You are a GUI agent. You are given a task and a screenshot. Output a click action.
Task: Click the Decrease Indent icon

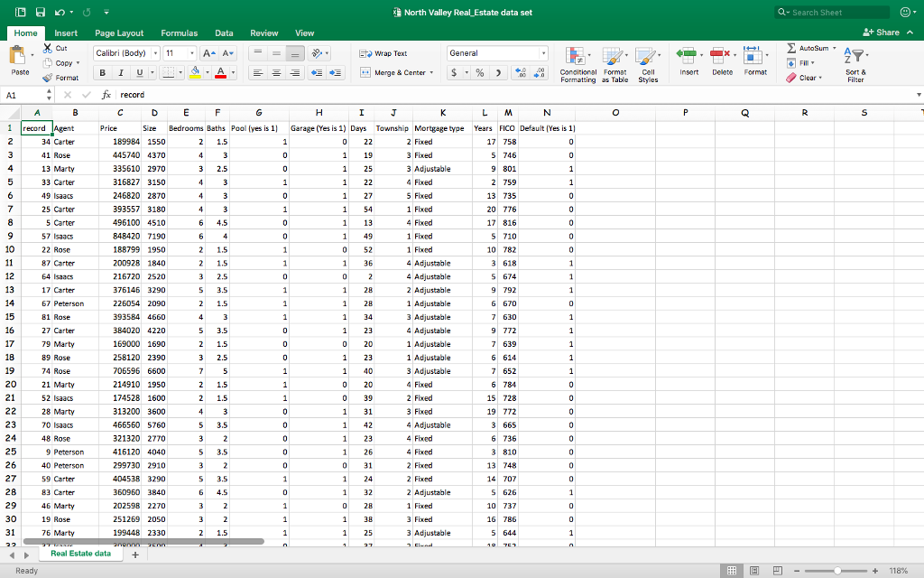[x=317, y=72]
